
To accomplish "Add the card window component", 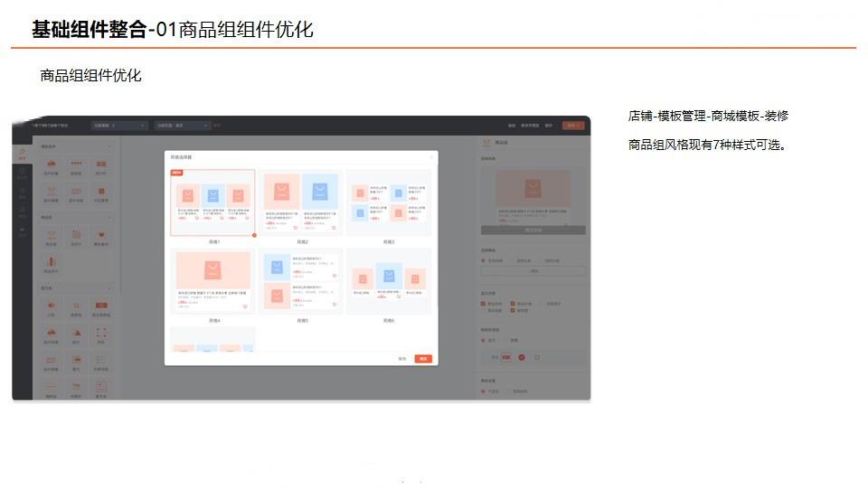I will (76, 362).
